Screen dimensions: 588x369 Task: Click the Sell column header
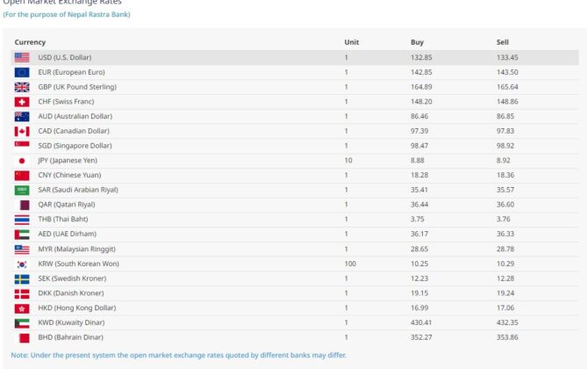pos(503,42)
